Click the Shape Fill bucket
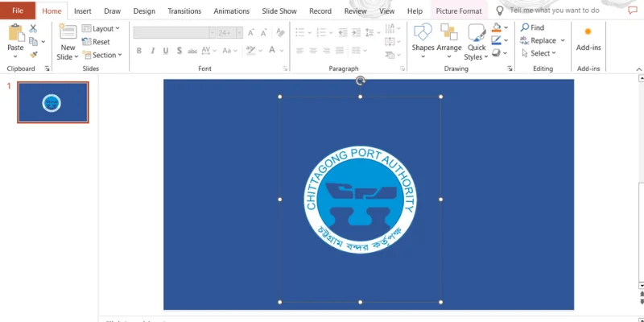The height and width of the screenshot is (322, 644). tap(497, 27)
